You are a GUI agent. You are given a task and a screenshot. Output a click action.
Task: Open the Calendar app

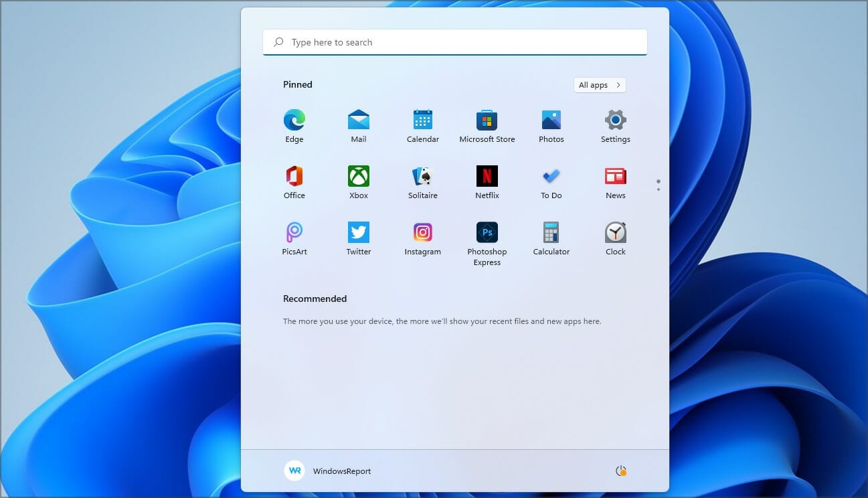click(x=423, y=127)
